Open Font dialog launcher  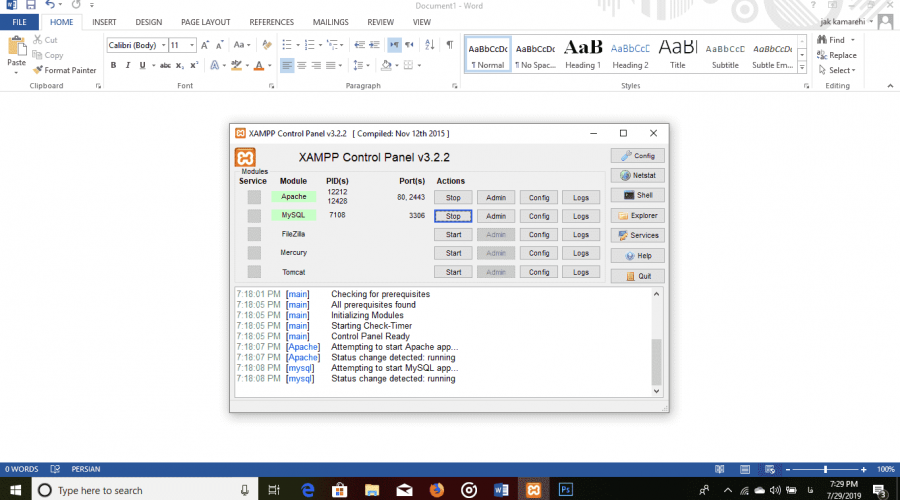(x=271, y=86)
